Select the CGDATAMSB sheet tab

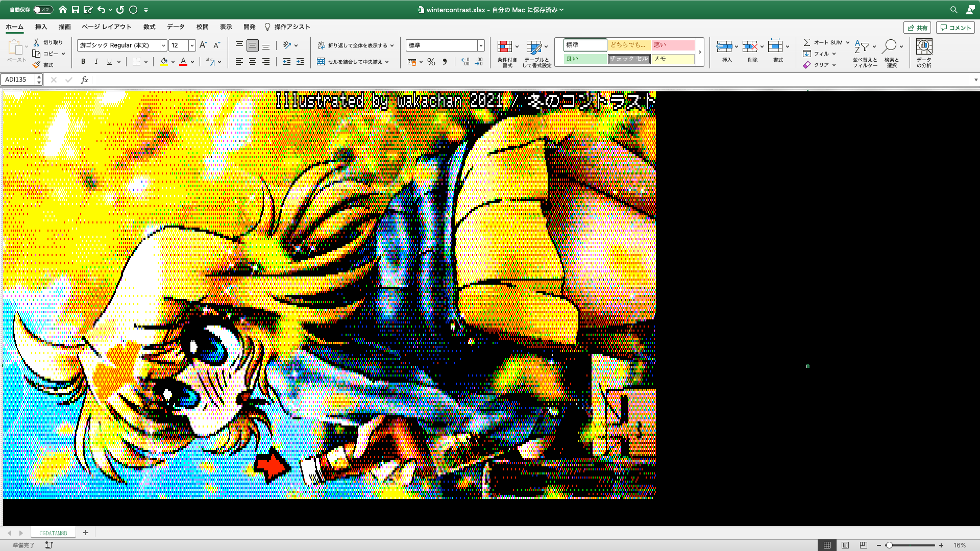(x=53, y=533)
